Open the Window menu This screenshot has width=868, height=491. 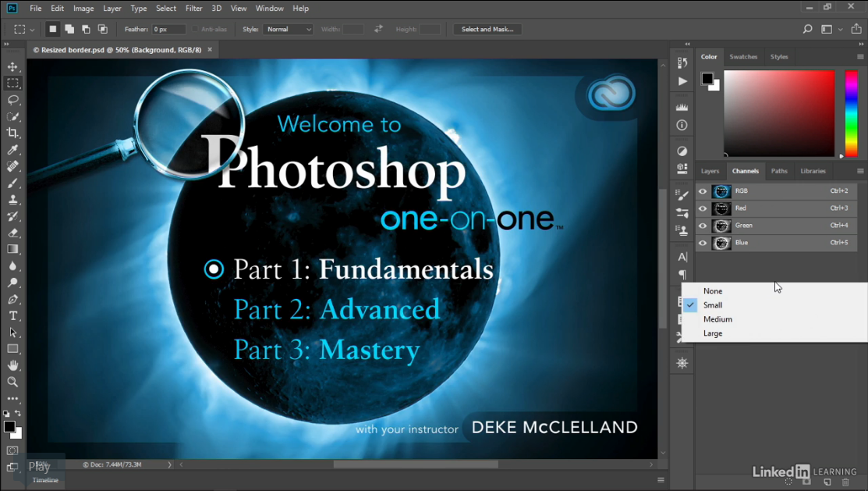(270, 9)
